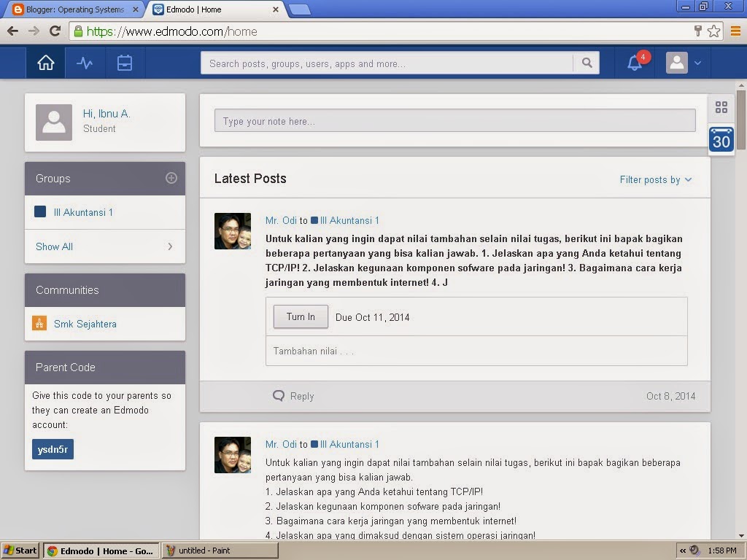Image resolution: width=747 pixels, height=560 pixels.
Task: Expand Show All chevron arrow
Action: pyautogui.click(x=170, y=246)
